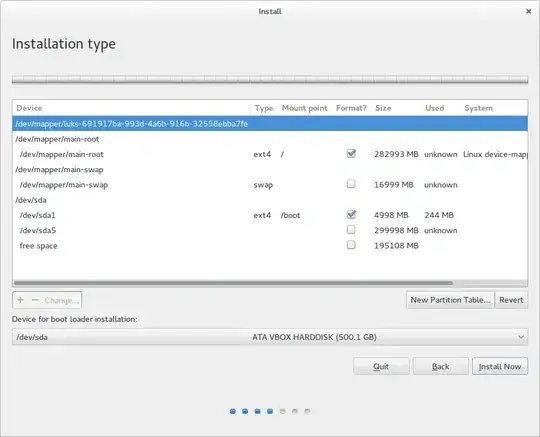Enable format checkbox for main-swap
Image resolution: width=540 pixels, height=437 pixels.
pyautogui.click(x=351, y=184)
